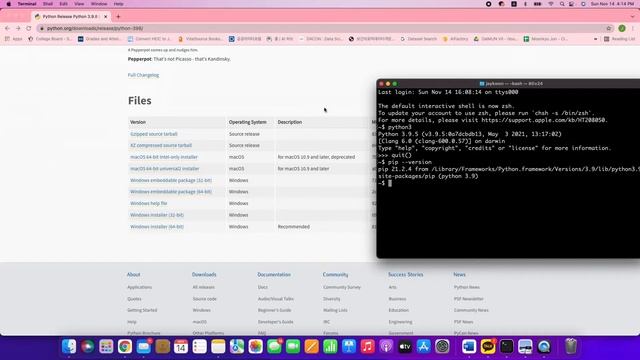Open the Reading List in the bookmarks bar
The height and width of the screenshot is (360, 640).
[619, 39]
